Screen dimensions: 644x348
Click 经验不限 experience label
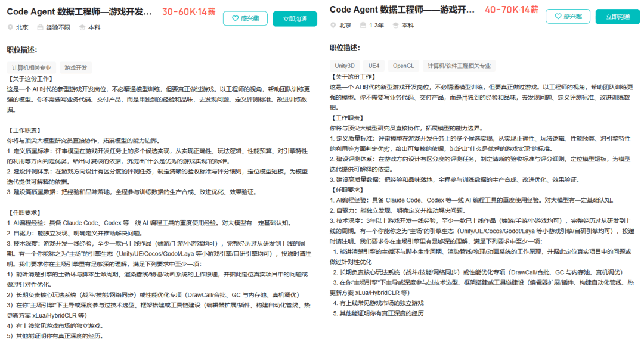coord(58,27)
